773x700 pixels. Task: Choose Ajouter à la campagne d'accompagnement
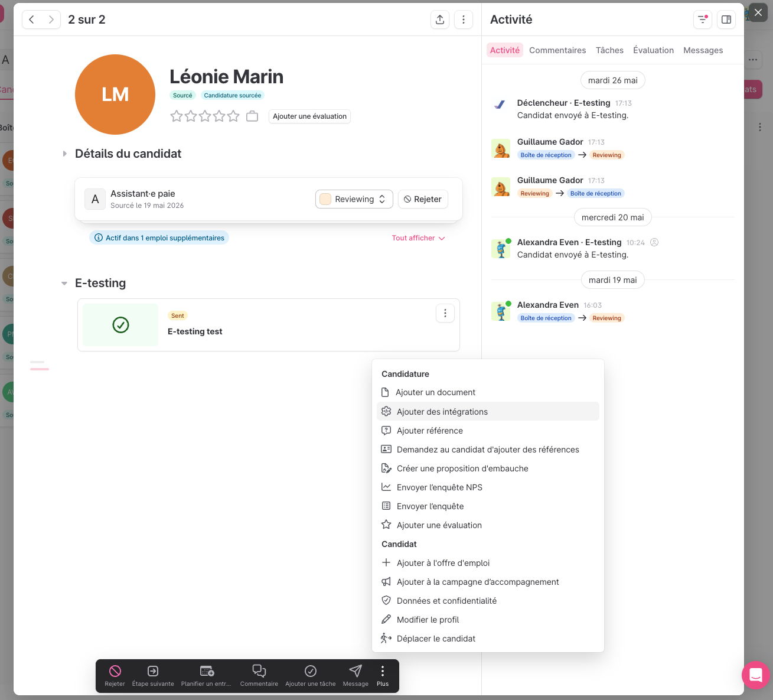(x=488, y=582)
